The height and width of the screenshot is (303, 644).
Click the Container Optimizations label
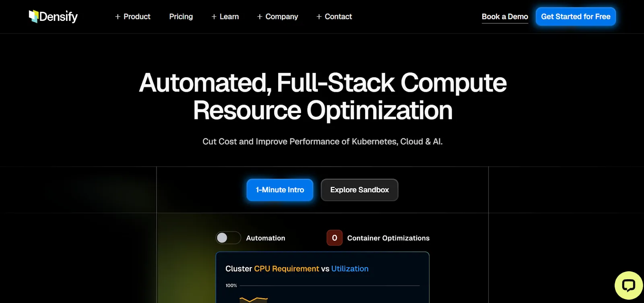[388, 238]
